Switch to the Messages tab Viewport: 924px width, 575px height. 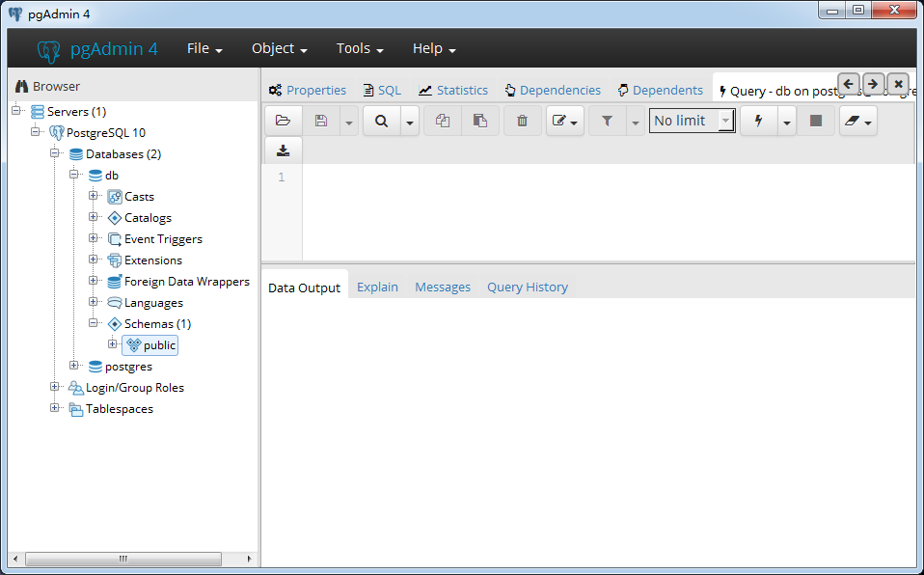pyautogui.click(x=442, y=287)
